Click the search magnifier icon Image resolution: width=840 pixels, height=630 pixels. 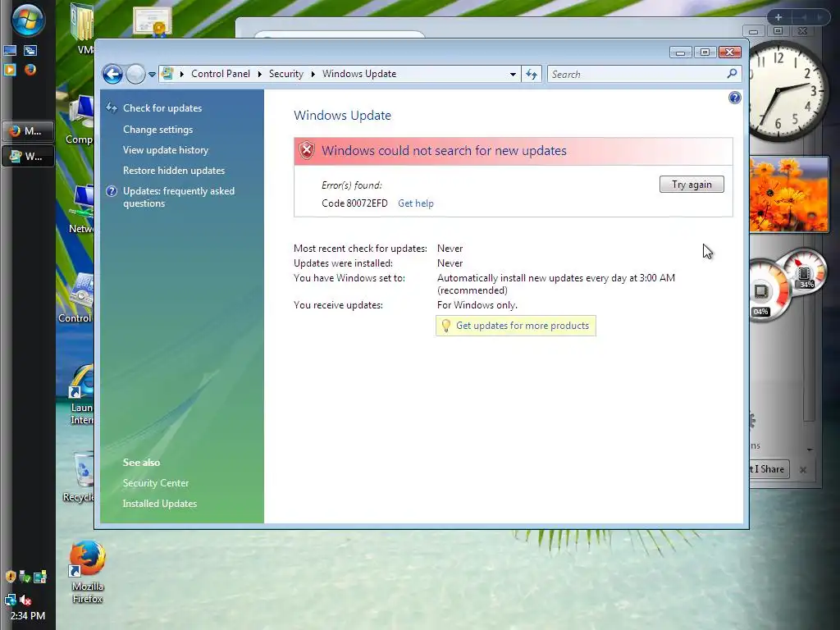[732, 73]
